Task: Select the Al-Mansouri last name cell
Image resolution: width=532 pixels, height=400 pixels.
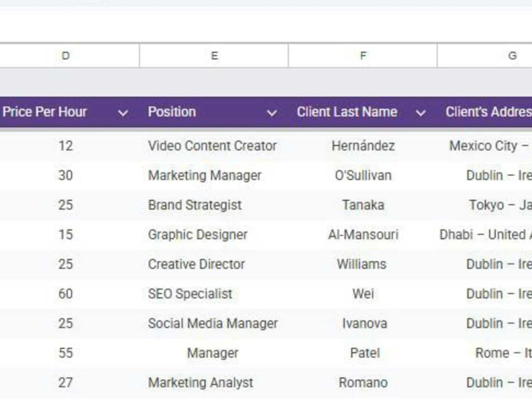Action: [x=363, y=235]
